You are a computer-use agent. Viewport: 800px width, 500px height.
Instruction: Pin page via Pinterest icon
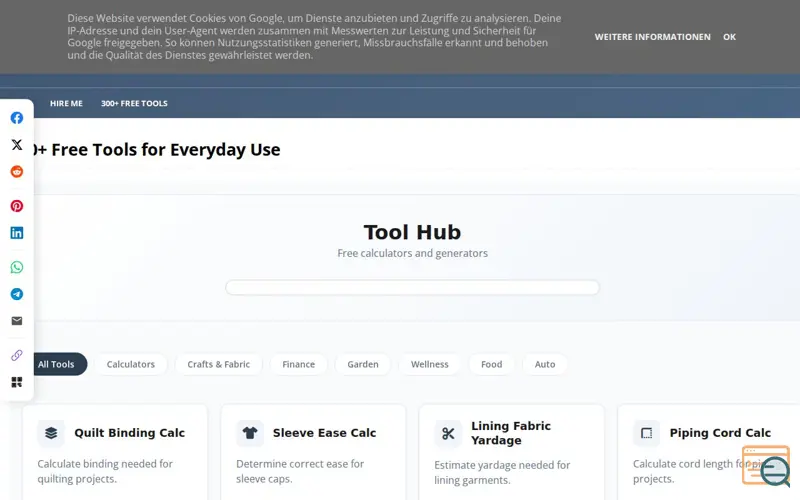click(x=17, y=206)
